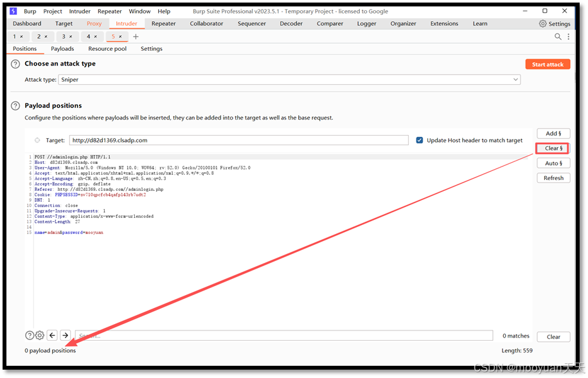
Task: Open the Help menu
Action: tap(164, 12)
